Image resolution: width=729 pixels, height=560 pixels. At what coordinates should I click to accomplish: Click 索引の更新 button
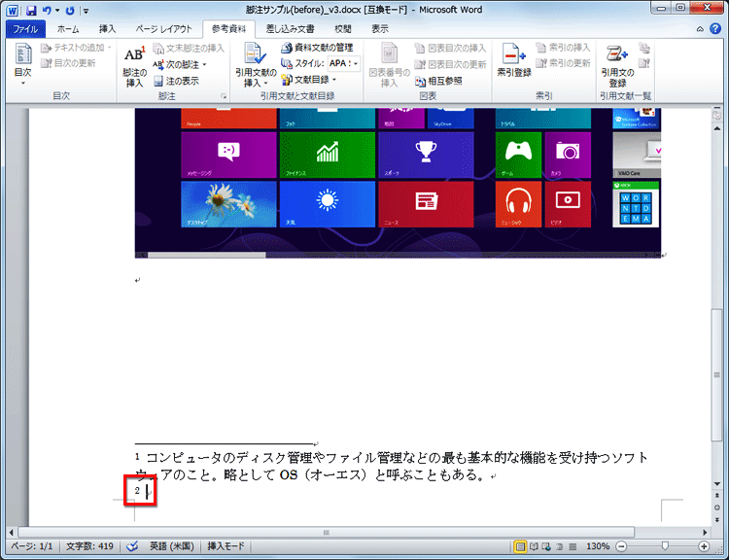pyautogui.click(x=563, y=63)
